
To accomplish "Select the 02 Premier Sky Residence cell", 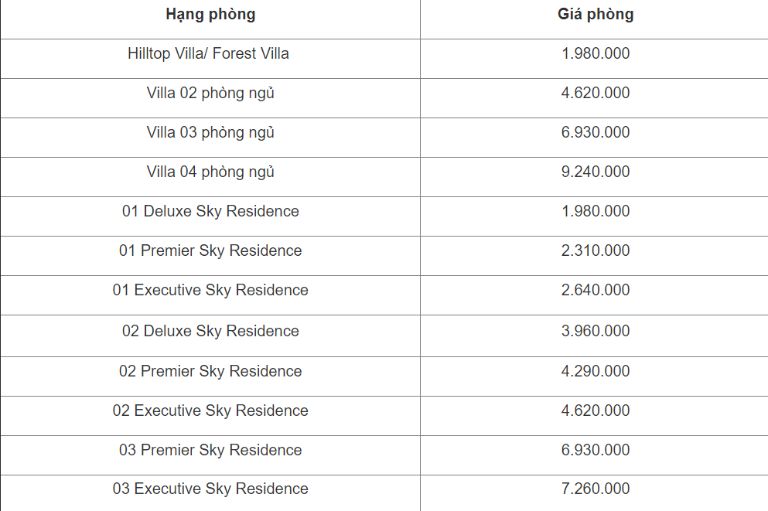I will coord(211,376).
